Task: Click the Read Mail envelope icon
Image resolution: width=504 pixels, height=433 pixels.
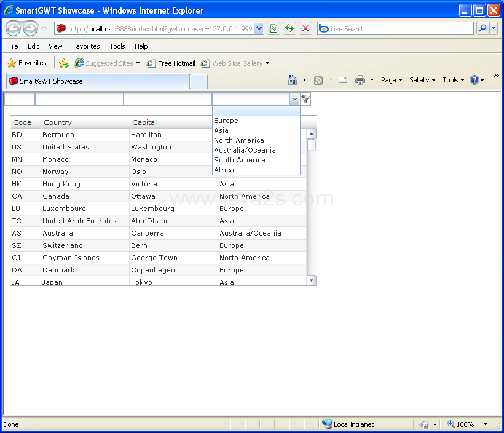Action: pos(343,80)
